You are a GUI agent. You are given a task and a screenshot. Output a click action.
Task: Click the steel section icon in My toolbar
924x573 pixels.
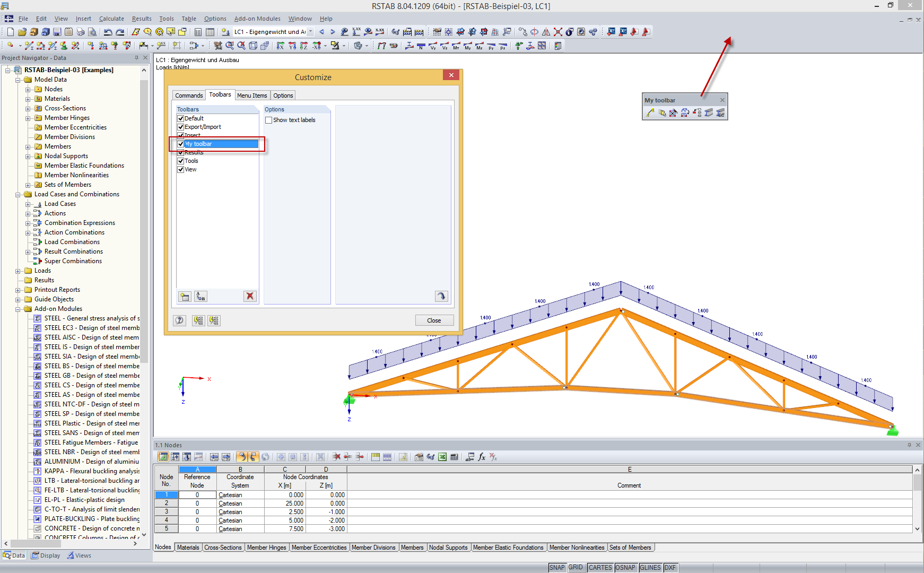pyautogui.click(x=709, y=112)
